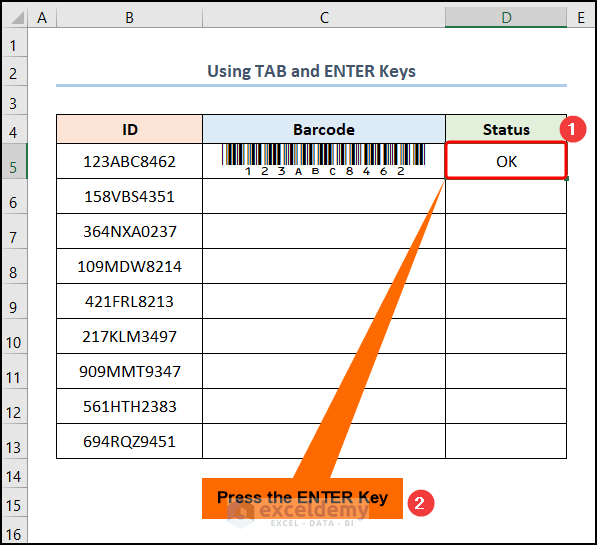Select row 12 header
Image resolution: width=597 pixels, height=545 pixels.
click(14, 406)
